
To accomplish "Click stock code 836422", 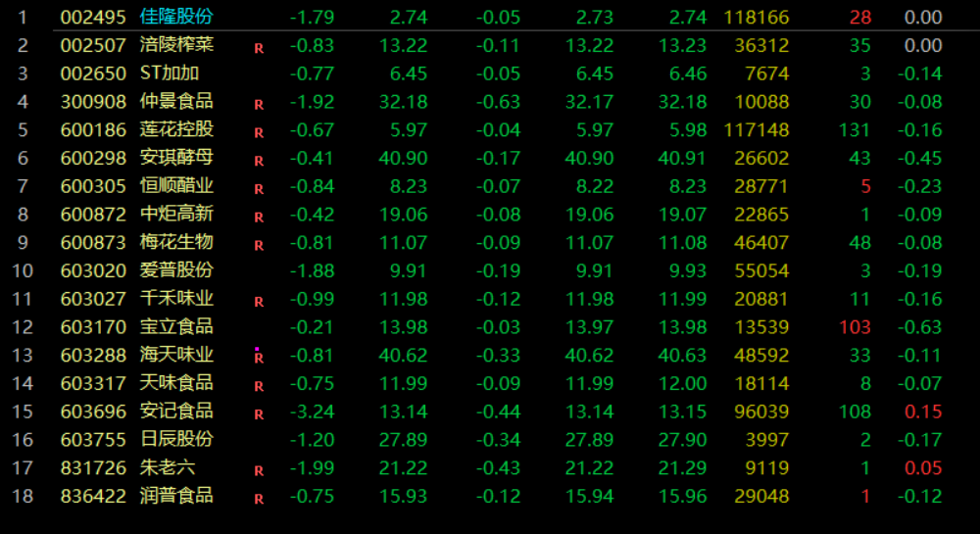I will click(93, 496).
